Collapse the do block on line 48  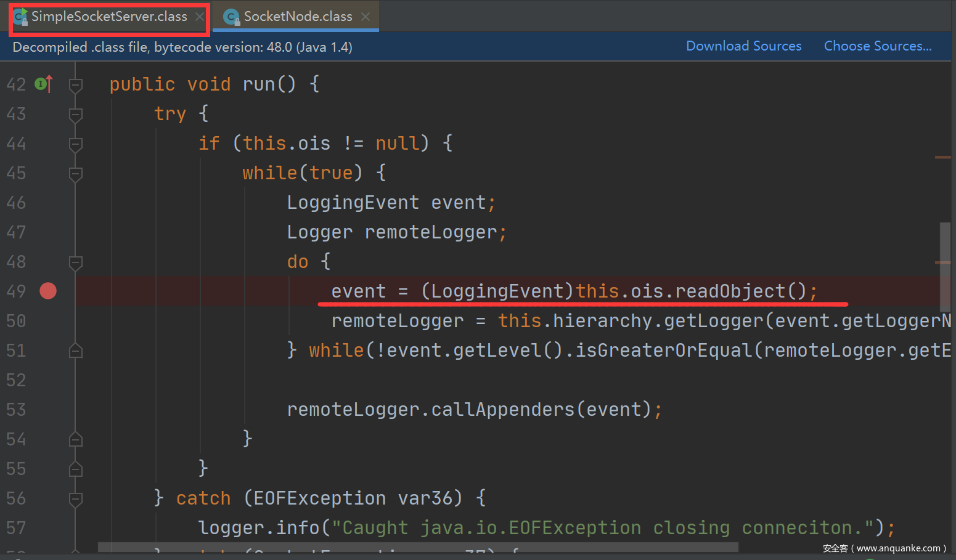pyautogui.click(x=76, y=262)
